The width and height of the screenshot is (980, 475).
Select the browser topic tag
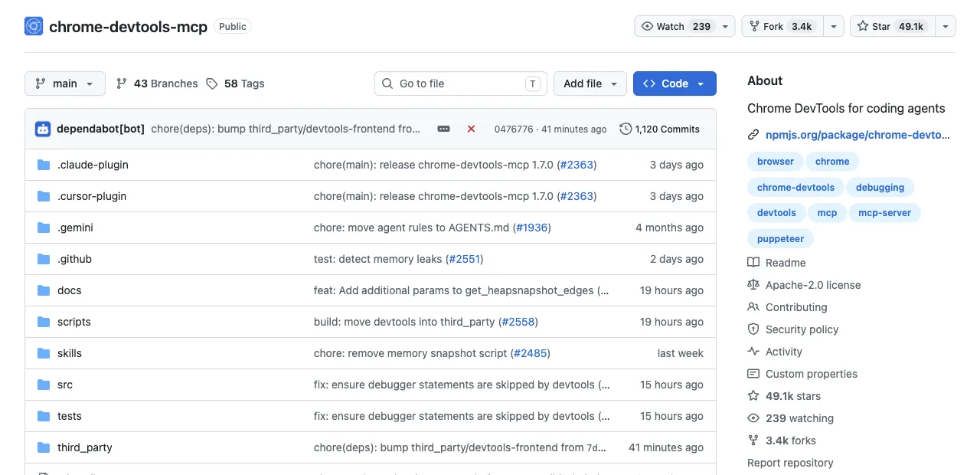[x=776, y=162]
